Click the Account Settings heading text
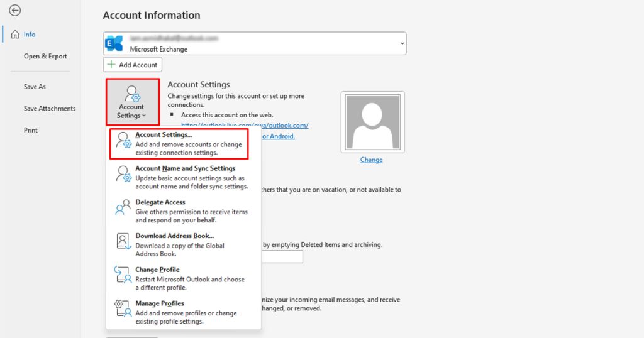 click(199, 84)
